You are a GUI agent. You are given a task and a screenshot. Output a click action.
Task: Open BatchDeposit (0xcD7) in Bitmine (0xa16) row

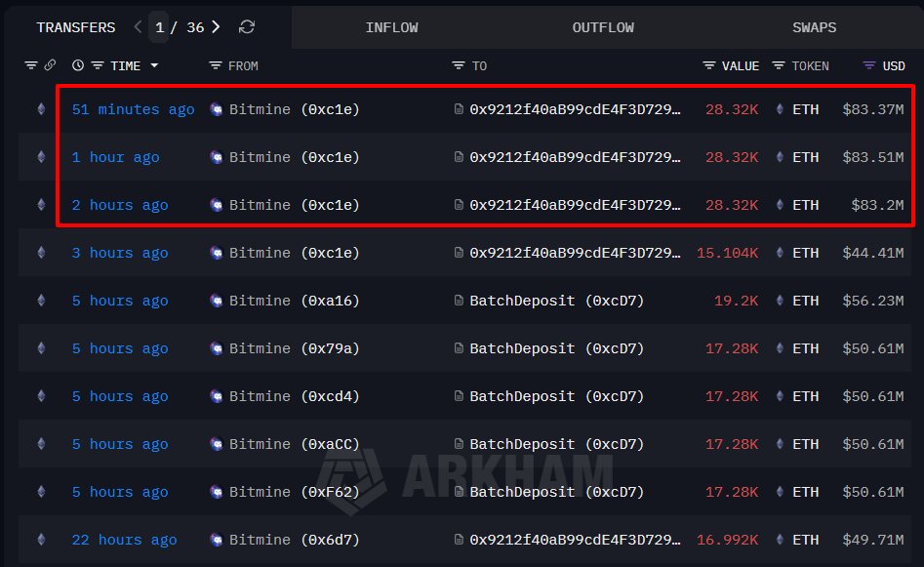557,301
